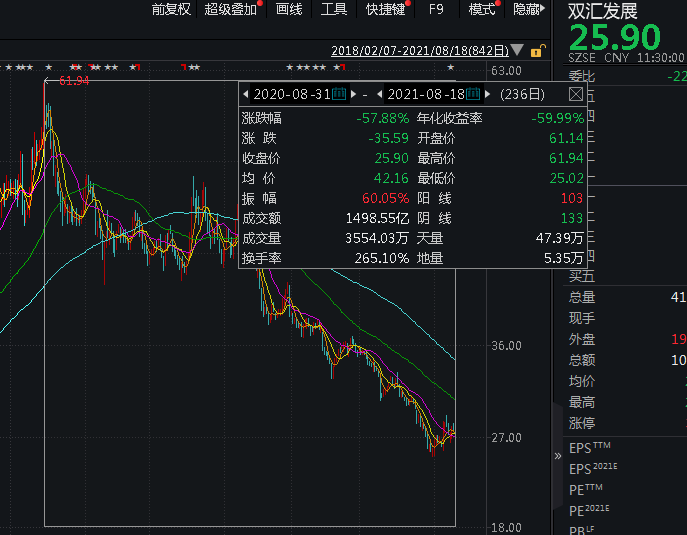
Task: Open the 模式 mode menu
Action: (482, 9)
